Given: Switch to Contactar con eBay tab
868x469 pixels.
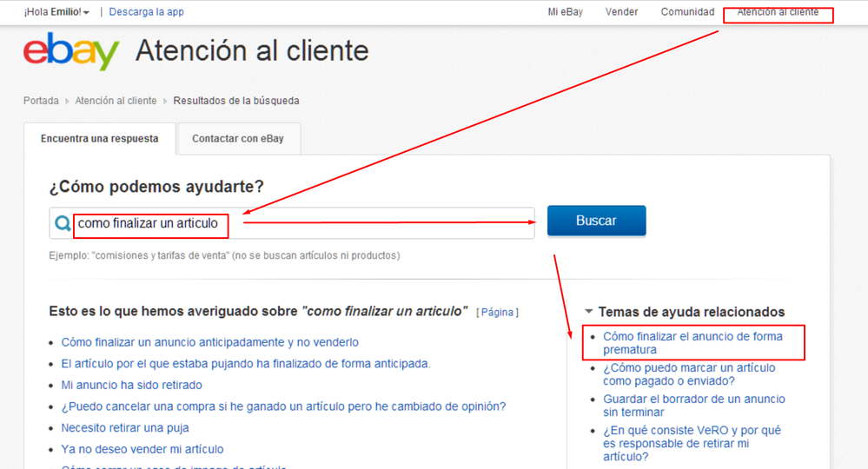Looking at the screenshot, I should pos(238,139).
